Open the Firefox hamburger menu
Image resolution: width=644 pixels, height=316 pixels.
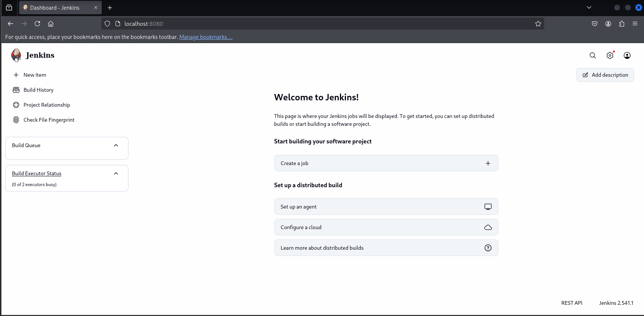pos(635,24)
